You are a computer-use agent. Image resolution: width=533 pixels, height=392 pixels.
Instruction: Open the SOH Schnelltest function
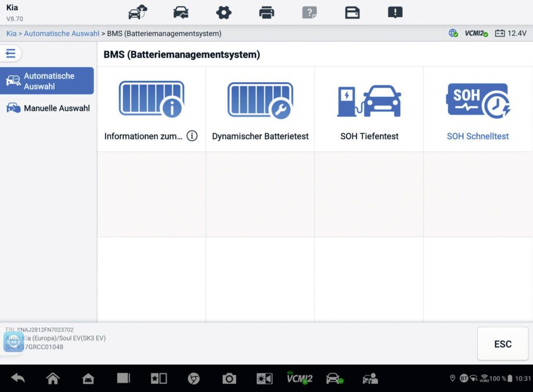click(478, 110)
